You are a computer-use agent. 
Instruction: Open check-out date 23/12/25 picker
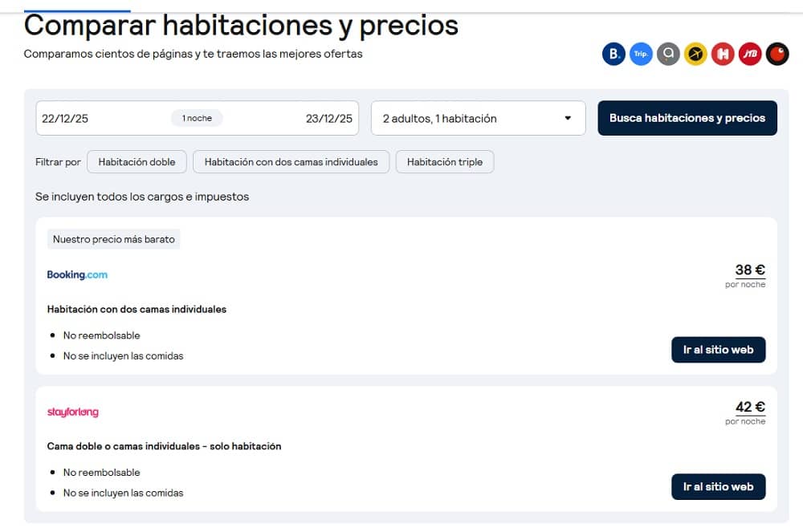coord(328,118)
